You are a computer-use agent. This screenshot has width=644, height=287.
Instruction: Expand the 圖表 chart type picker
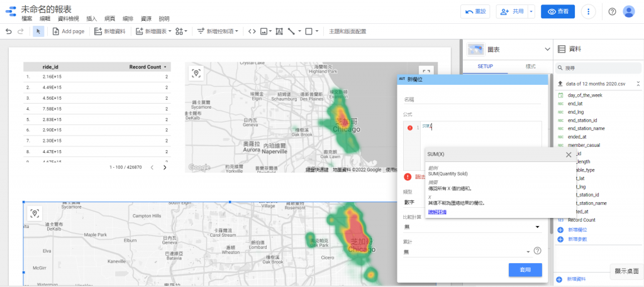547,49
